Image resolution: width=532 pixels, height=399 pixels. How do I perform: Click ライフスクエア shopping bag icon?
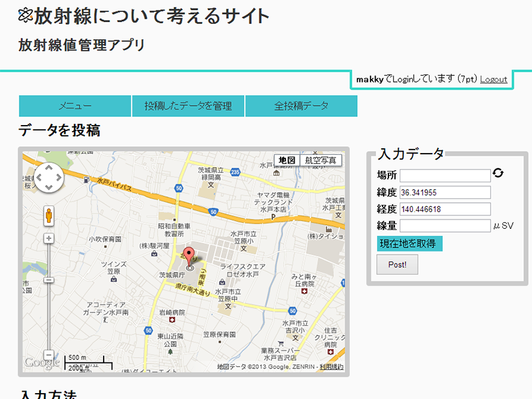[222, 281]
